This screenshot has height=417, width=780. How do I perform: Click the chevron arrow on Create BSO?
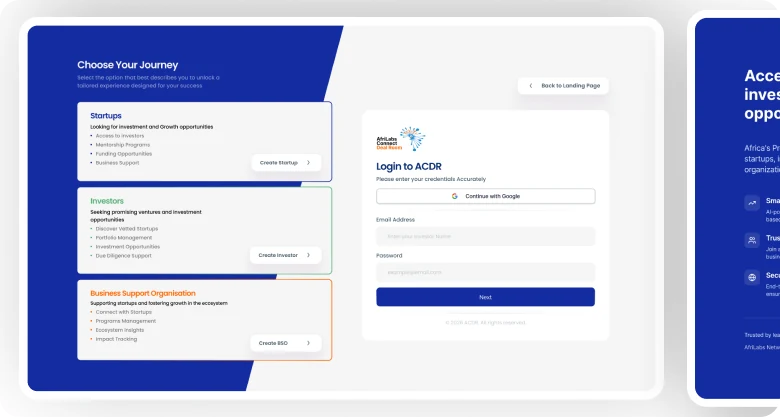(308, 343)
